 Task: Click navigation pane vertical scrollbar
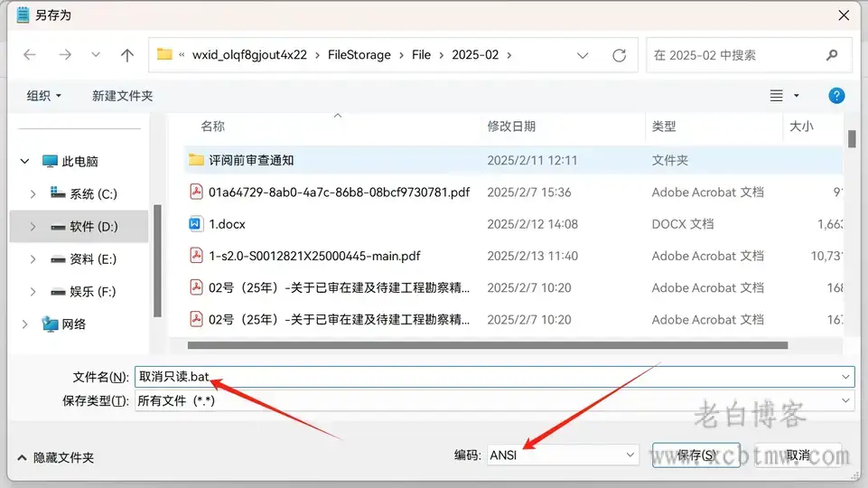coord(157,260)
